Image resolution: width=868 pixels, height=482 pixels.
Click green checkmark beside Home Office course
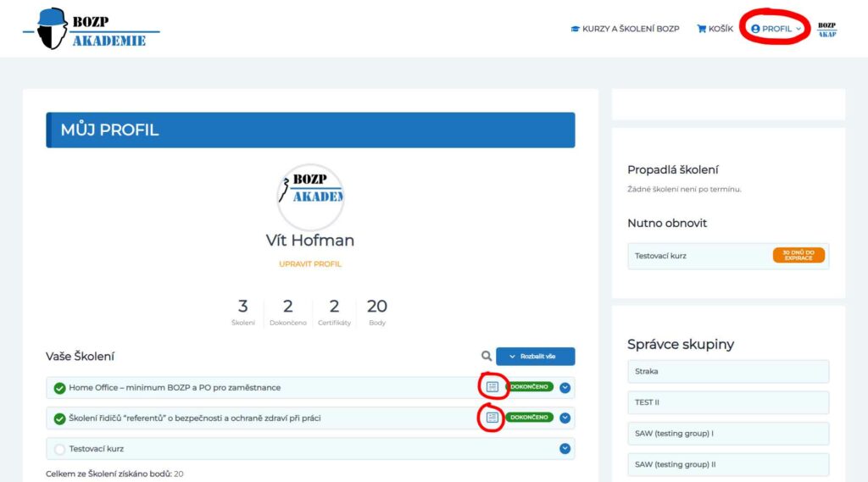59,388
